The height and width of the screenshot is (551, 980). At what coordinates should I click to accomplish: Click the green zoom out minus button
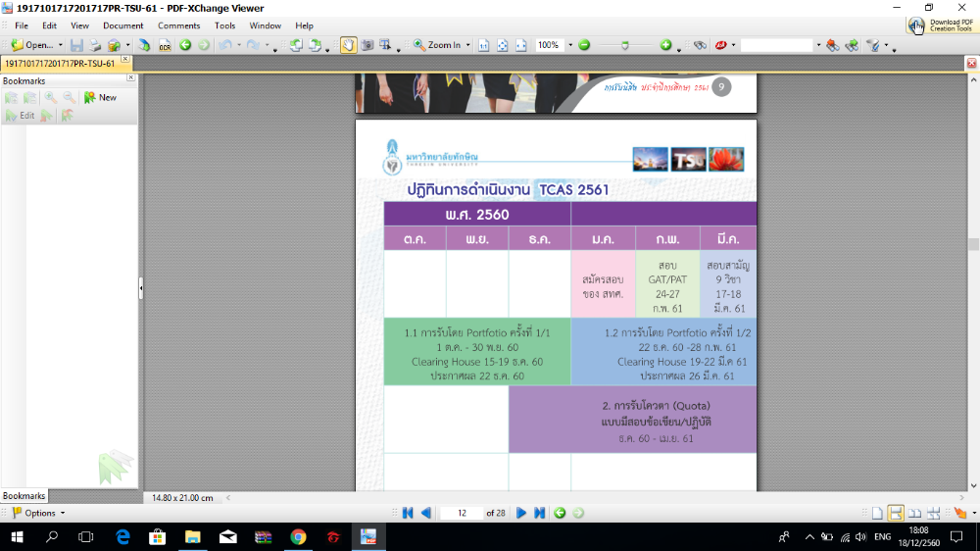(584, 45)
